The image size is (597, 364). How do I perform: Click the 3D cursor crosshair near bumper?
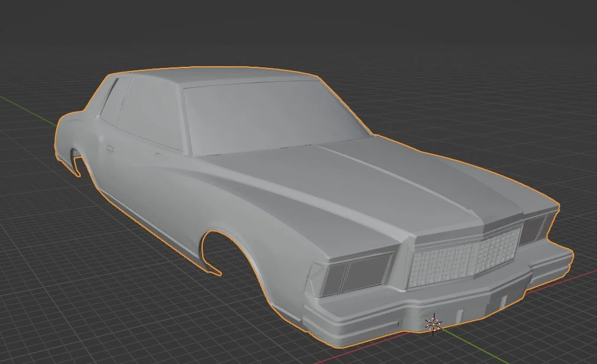(434, 324)
